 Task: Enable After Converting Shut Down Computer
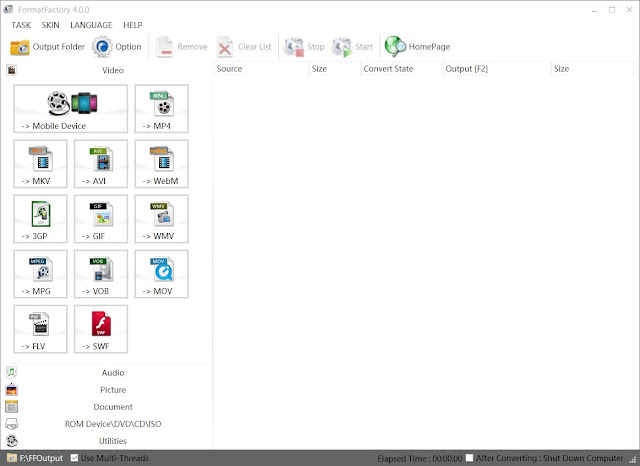469,458
